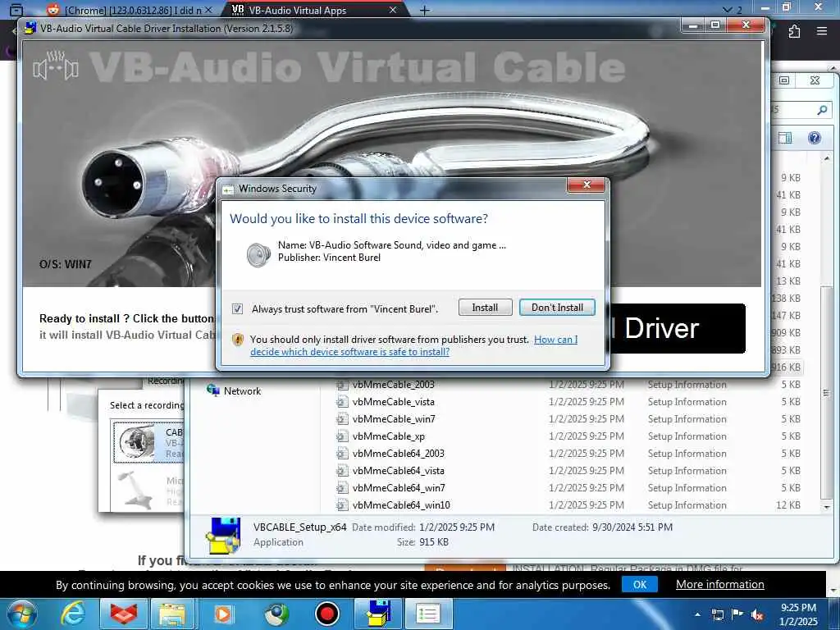
Task: Click the Install Driver black button
Action: pos(678,328)
